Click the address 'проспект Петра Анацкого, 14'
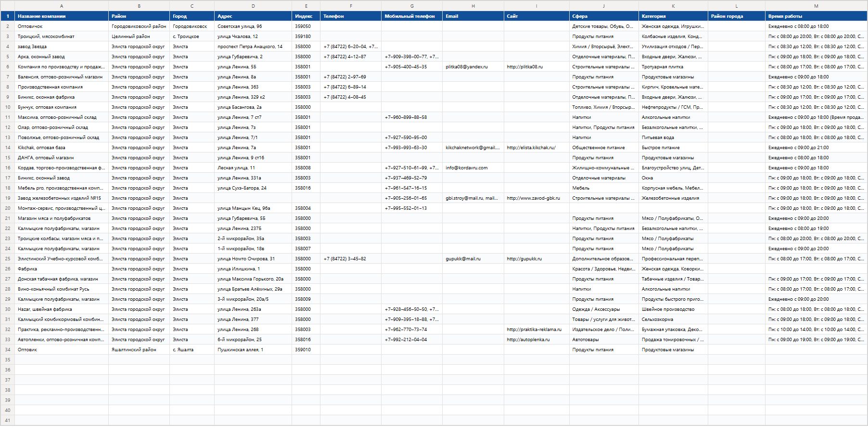The width and height of the screenshot is (868, 434). [253, 47]
